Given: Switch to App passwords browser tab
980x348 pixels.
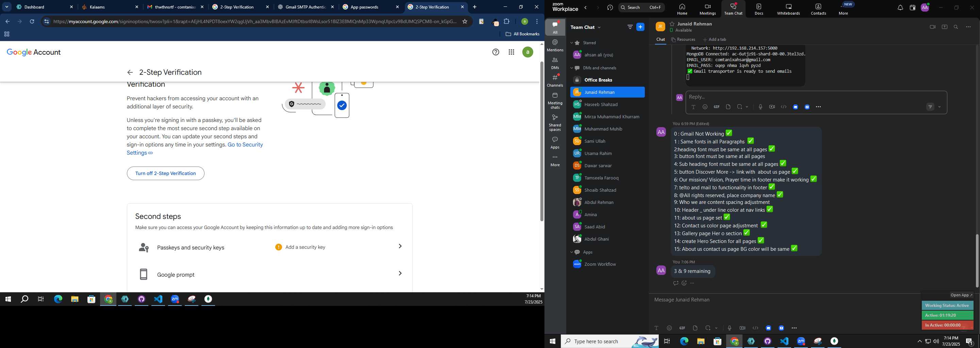Looking at the screenshot, I should click(x=371, y=7).
